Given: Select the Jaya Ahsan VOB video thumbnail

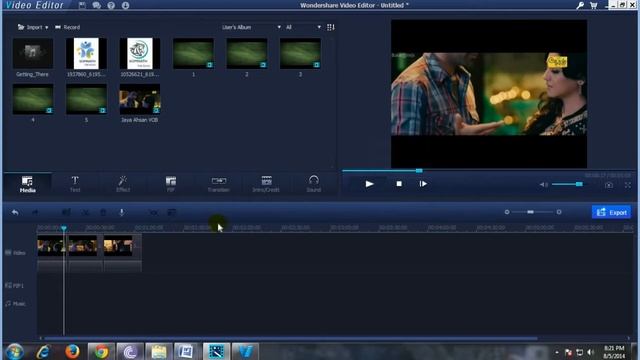Looking at the screenshot, I should (x=140, y=99).
